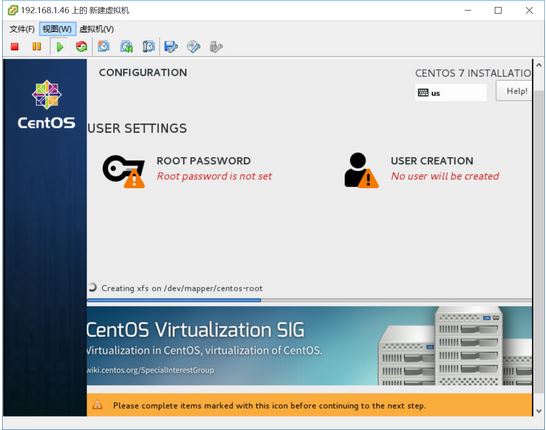Click the take snapshot toolbar icon
Image resolution: width=546 pixels, height=430 pixels.
point(103,47)
